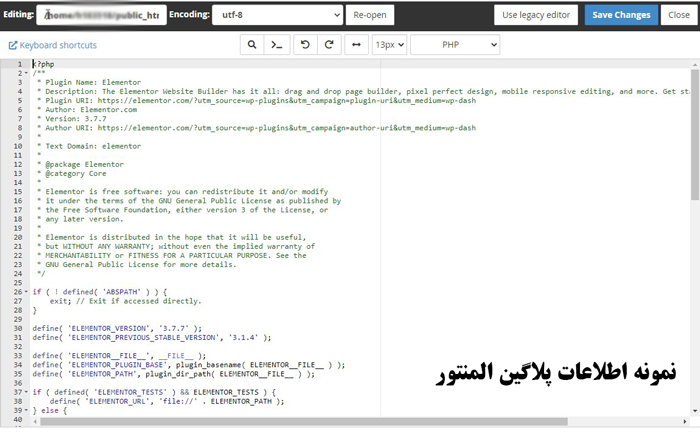Click the vertical scrollbar thumb
Image resolution: width=700 pixels, height=438 pixels.
695,134
